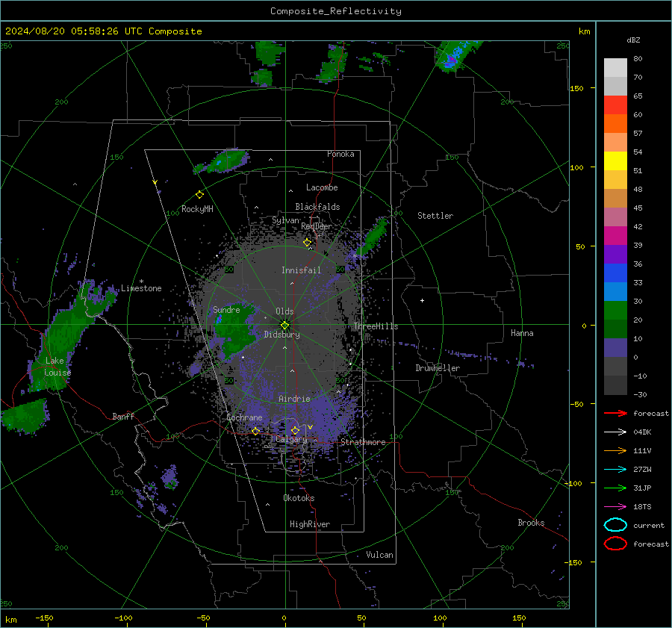Click the red forecast ellipse legend
Viewport: 672px width, 628px height.
(x=615, y=544)
